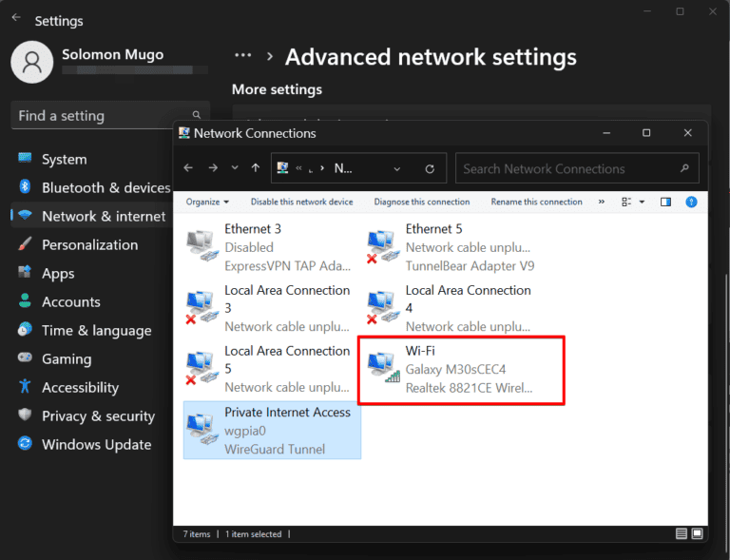
Task: Click the Up one level arrow
Action: (255, 168)
